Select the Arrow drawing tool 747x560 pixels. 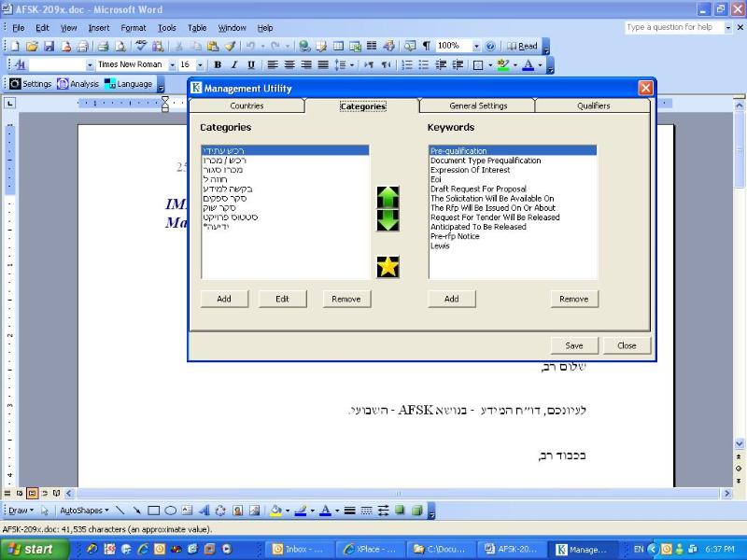136,511
